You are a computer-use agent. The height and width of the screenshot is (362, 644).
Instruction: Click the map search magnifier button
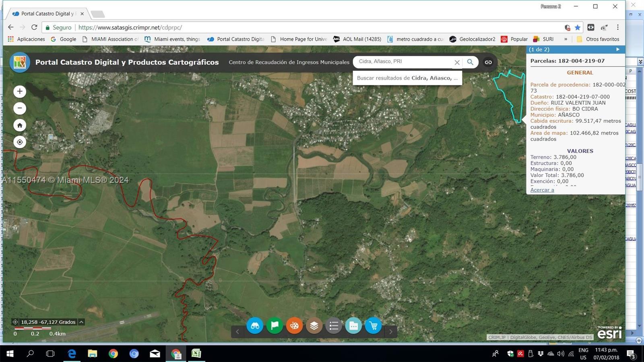[x=470, y=62]
